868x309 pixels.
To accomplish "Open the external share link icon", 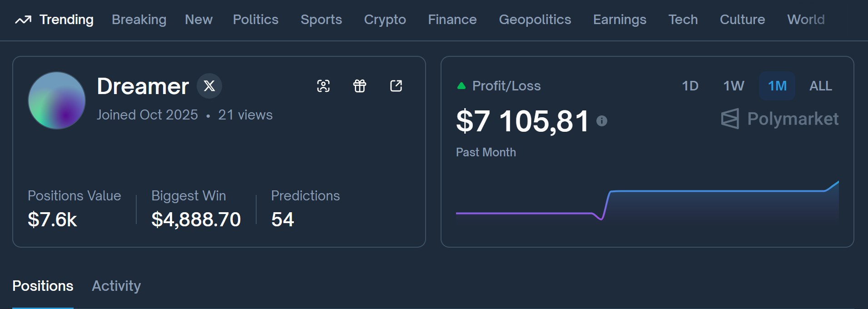I will pos(396,86).
